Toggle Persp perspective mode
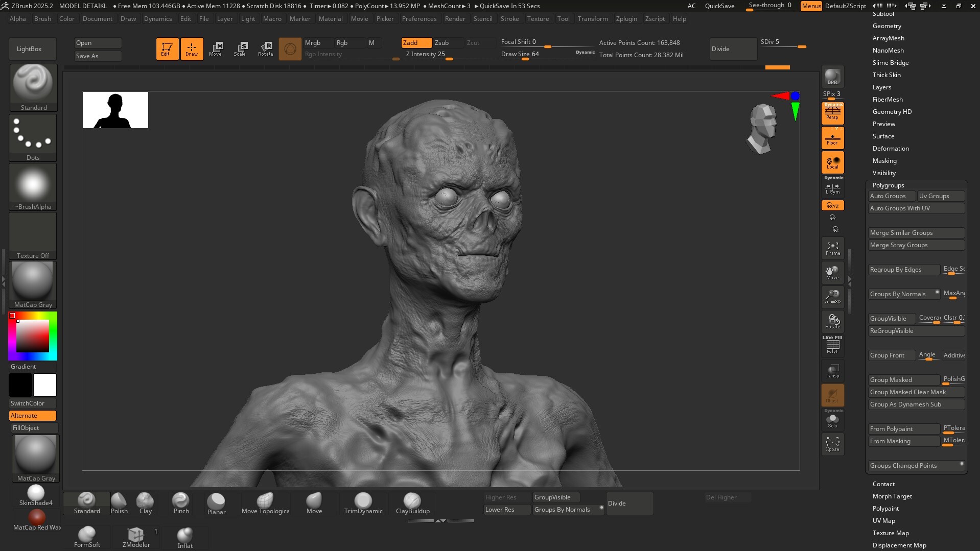980x551 pixels. pyautogui.click(x=832, y=113)
